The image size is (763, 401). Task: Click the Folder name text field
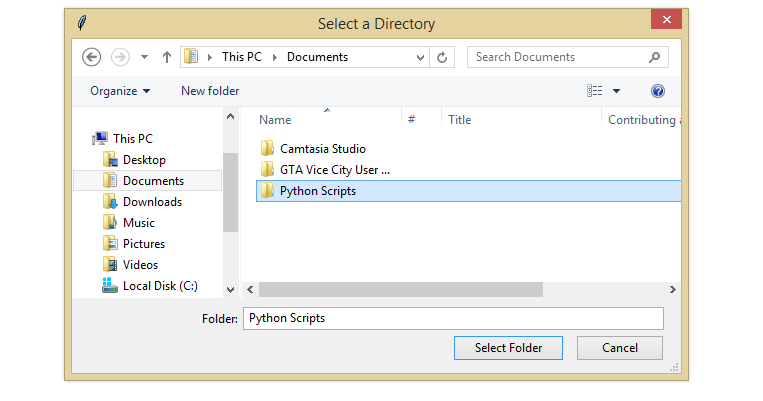coord(453,318)
